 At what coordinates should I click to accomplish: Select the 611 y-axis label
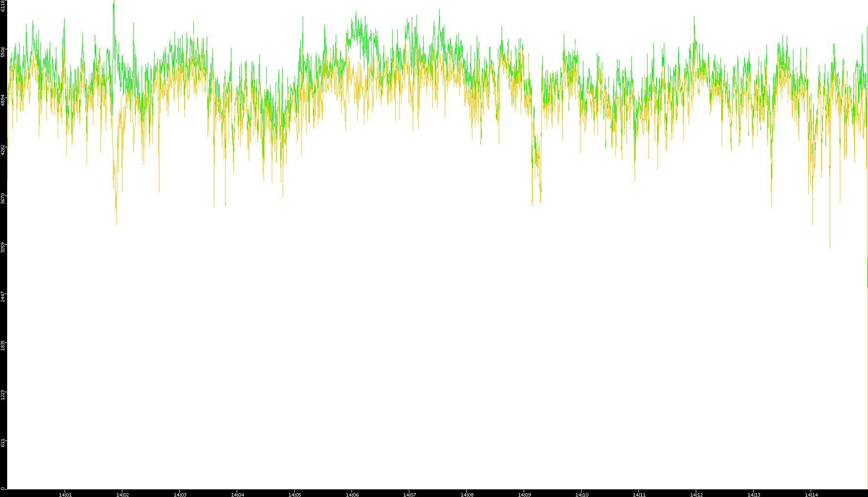click(x=3, y=442)
